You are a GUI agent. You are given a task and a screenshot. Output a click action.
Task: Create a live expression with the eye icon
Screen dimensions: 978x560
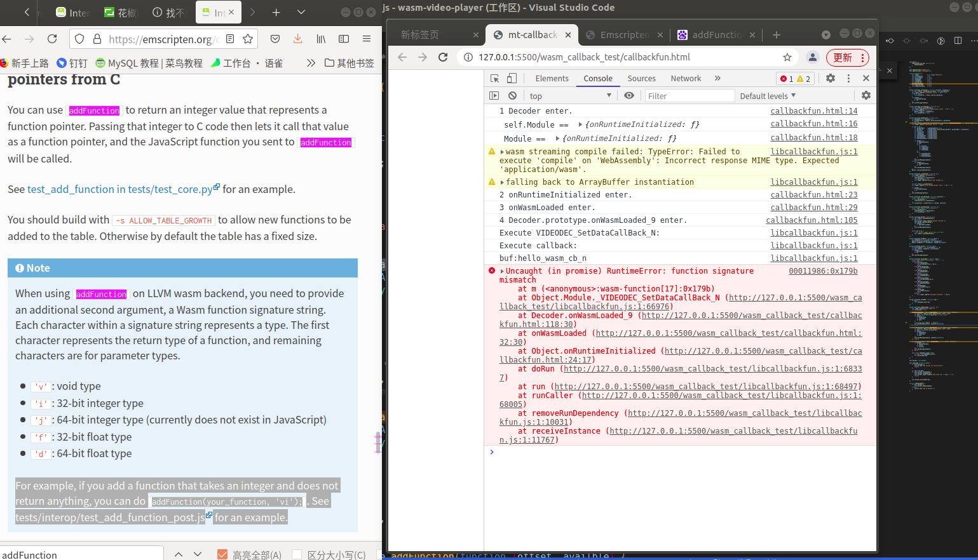629,95
